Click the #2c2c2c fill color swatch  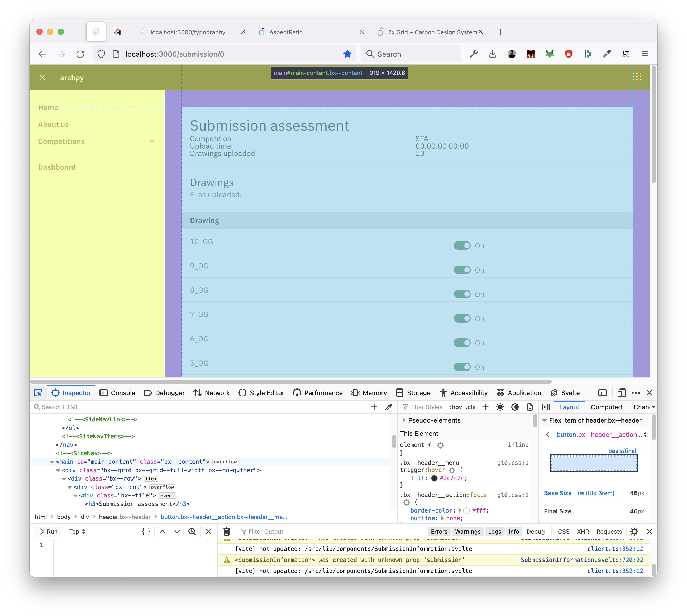[x=434, y=478]
